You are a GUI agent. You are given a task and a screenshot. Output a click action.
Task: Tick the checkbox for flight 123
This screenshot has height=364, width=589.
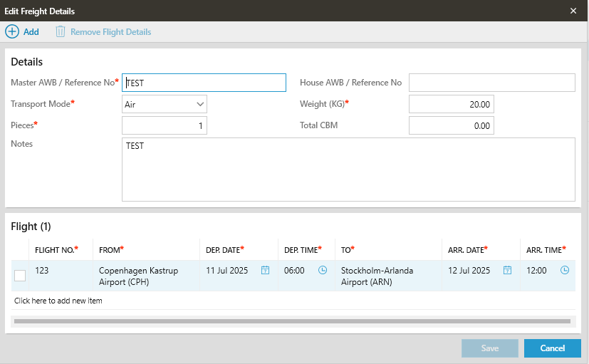click(x=20, y=276)
